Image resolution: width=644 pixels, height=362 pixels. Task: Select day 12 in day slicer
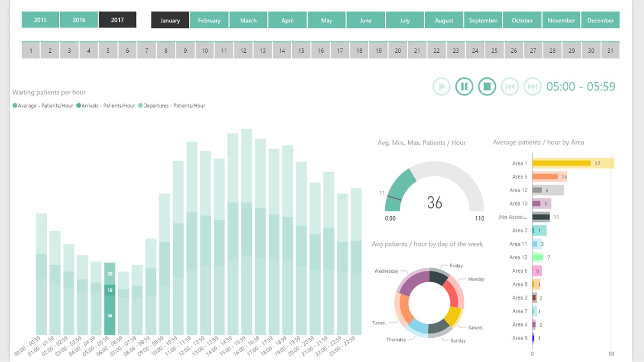[x=243, y=50]
